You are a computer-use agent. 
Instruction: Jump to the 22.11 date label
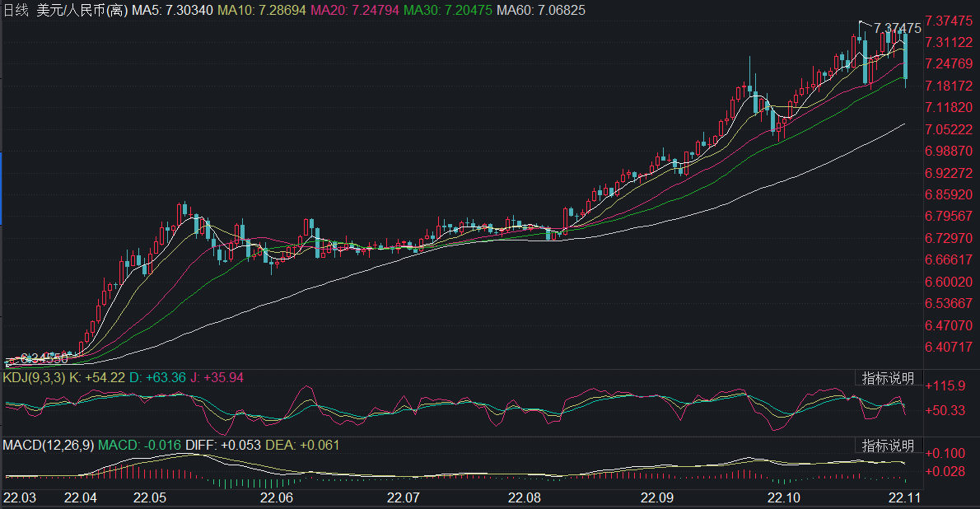tap(904, 498)
